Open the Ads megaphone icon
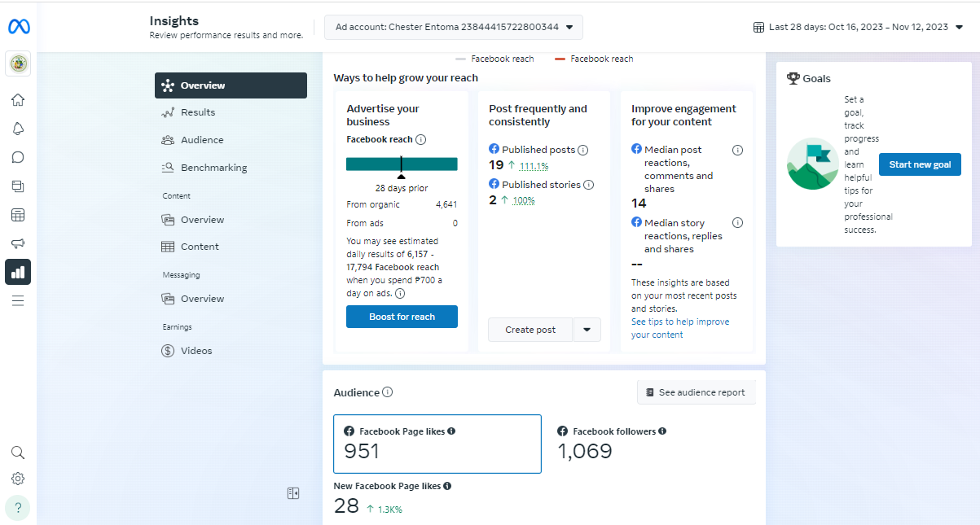The height and width of the screenshot is (525, 980). 18,243
